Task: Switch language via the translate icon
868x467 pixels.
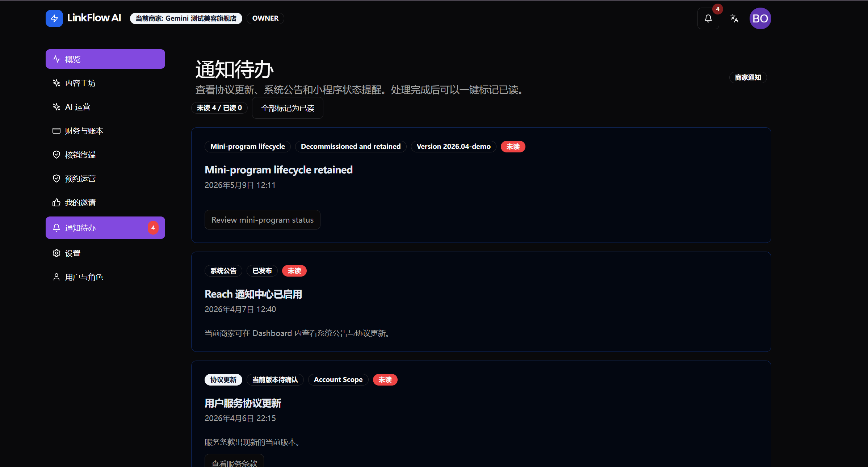Action: point(734,18)
